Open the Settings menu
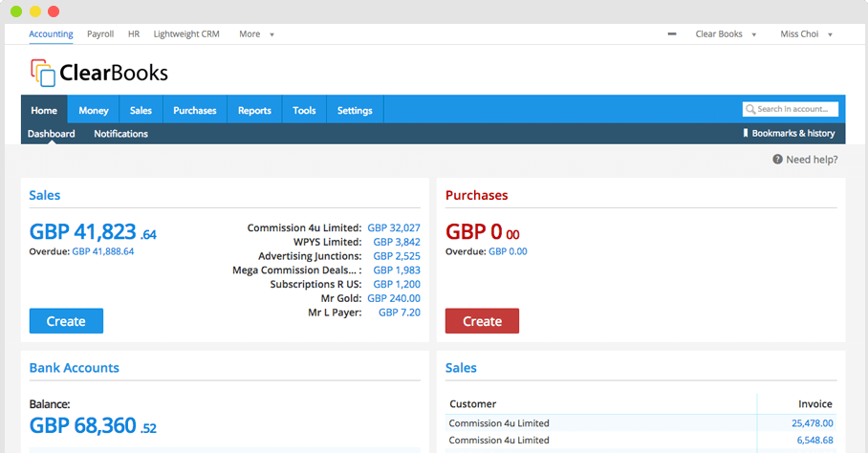The image size is (868, 453). (355, 110)
